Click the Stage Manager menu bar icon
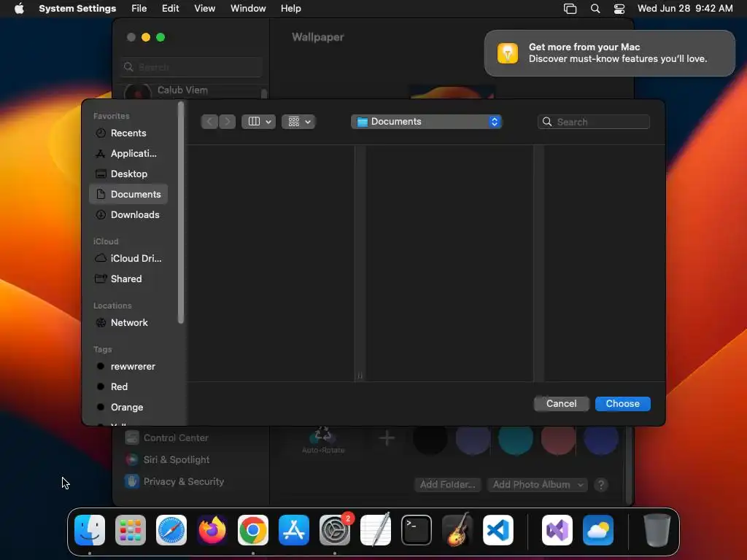Viewport: 747px width, 560px height. coord(570,9)
